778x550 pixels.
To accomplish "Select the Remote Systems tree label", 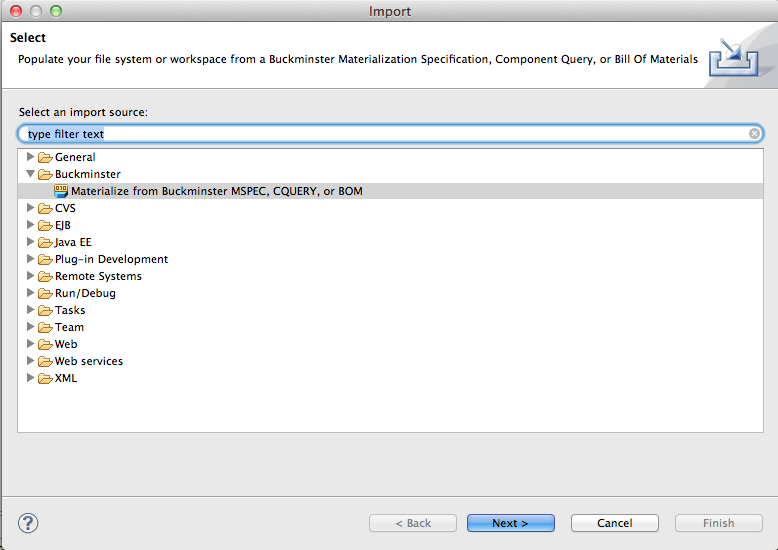I will coord(98,275).
